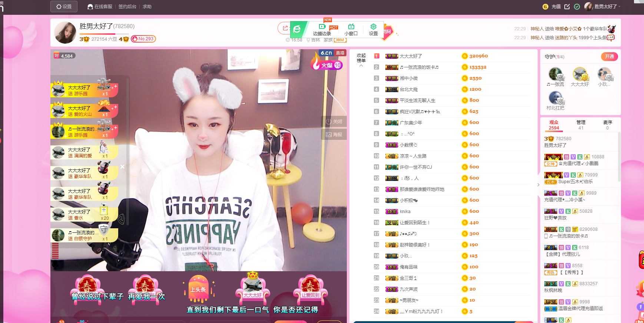The height and width of the screenshot is (323, 644).
Task: Click rank 20 user 俺有品味
Action: click(x=409, y=267)
